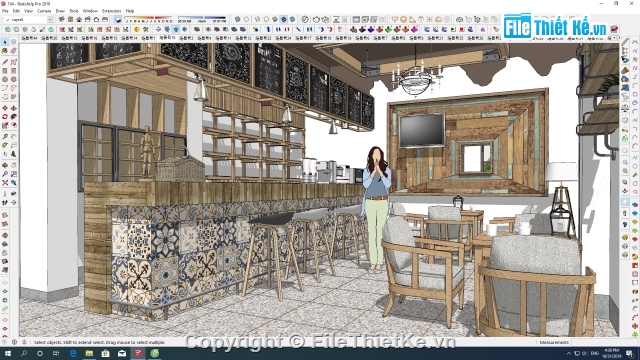
Task: Choose the Rotate tool
Action: (x=5, y=117)
